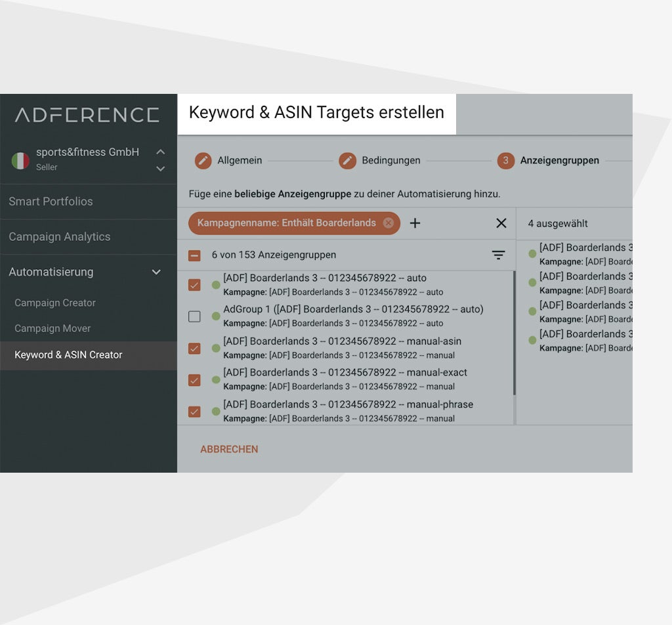672x625 pixels.
Task: Go to the Bedingungen step label
Action: [x=391, y=160]
